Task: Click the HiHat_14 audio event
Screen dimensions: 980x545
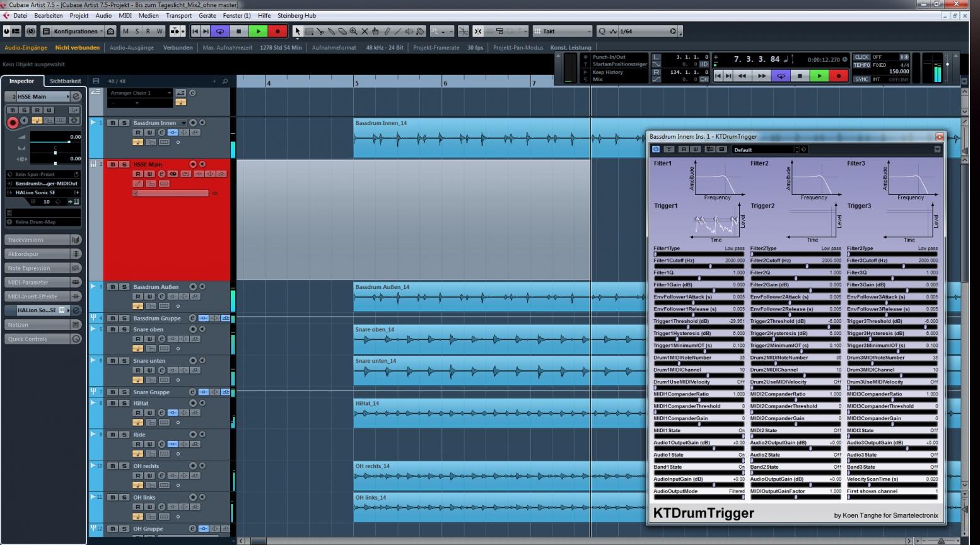Action: [498, 413]
